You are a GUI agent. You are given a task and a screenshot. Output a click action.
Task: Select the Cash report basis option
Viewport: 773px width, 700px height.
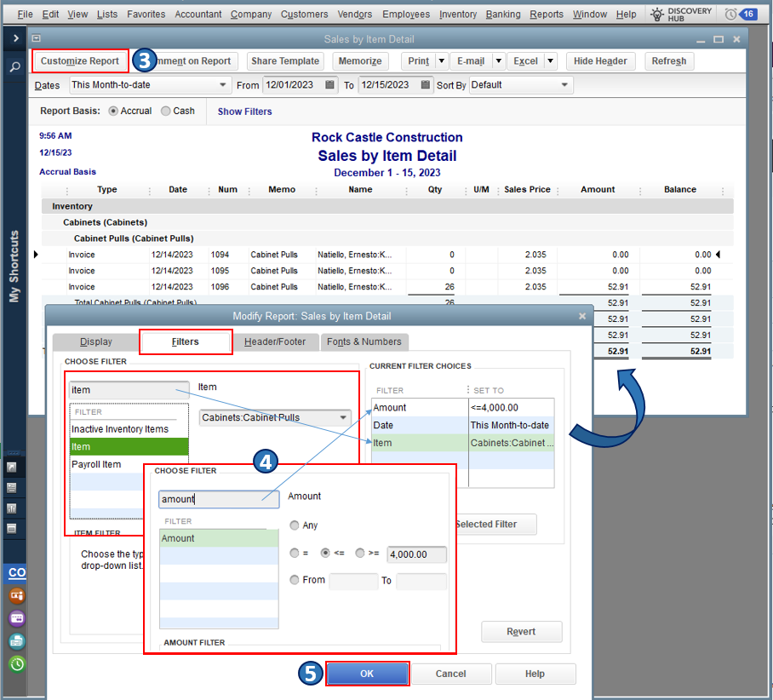pyautogui.click(x=166, y=111)
